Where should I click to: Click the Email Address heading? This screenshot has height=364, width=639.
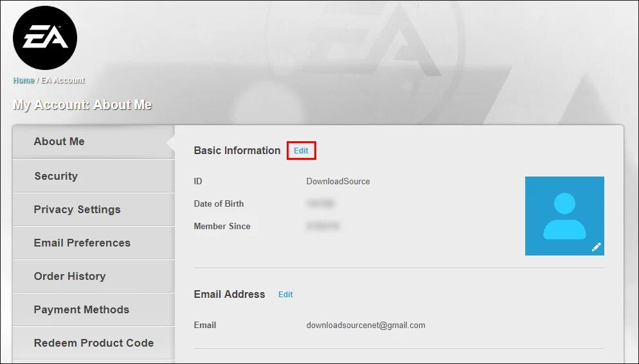(x=230, y=295)
